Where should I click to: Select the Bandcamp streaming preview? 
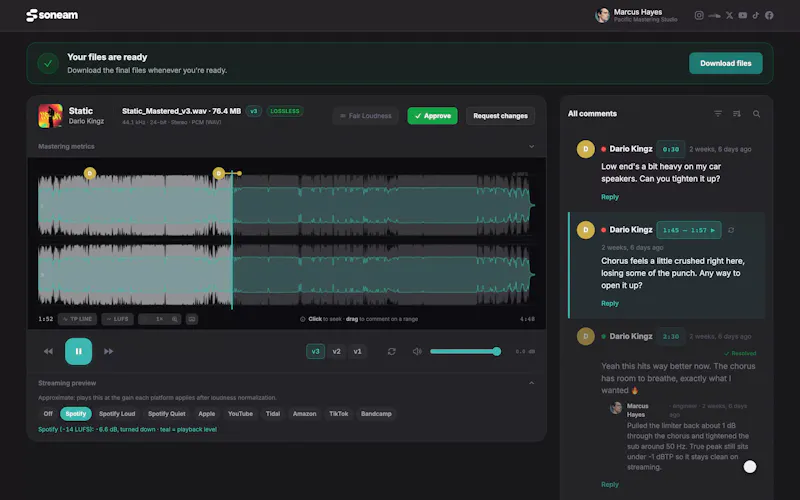coord(376,414)
